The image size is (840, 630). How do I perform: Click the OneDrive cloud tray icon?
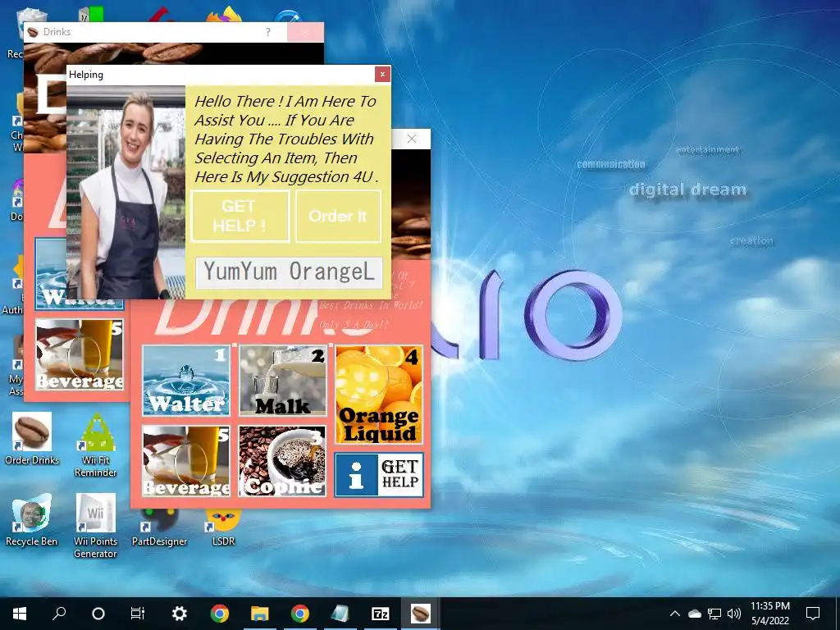click(x=695, y=614)
